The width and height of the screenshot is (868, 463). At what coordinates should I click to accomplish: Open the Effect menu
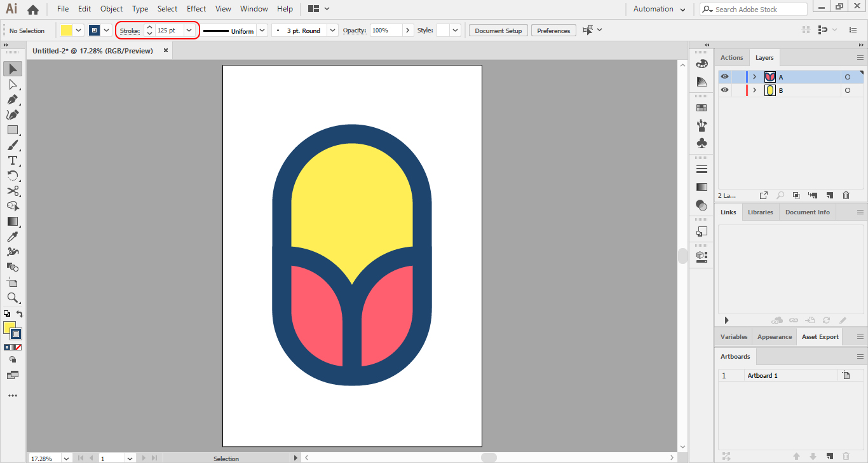tap(196, 9)
